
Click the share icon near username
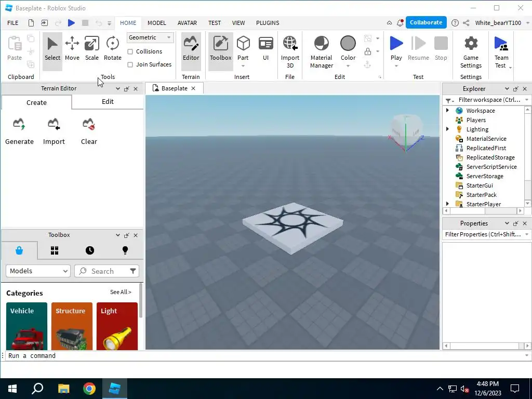pyautogui.click(x=466, y=23)
